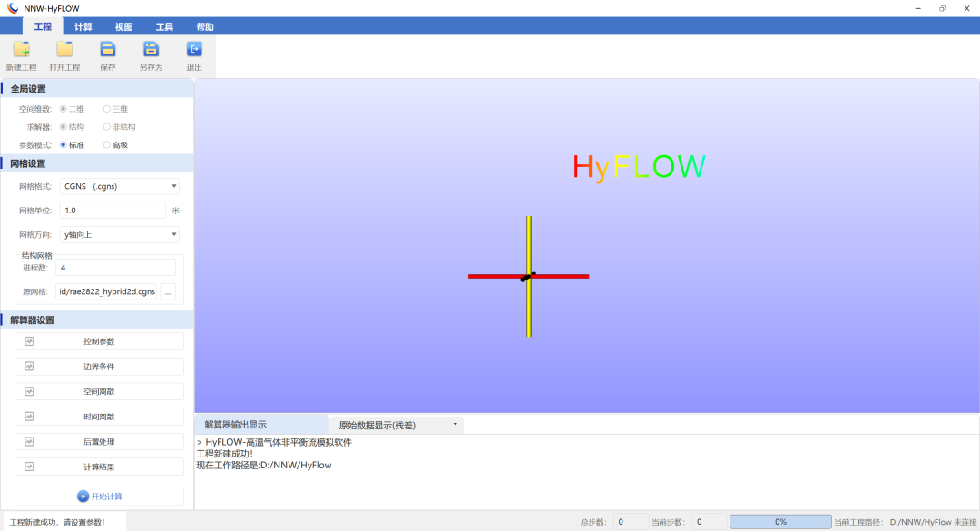This screenshot has height=531, width=980.
Task: Click the 新建工程 new project icon
Action: click(21, 49)
